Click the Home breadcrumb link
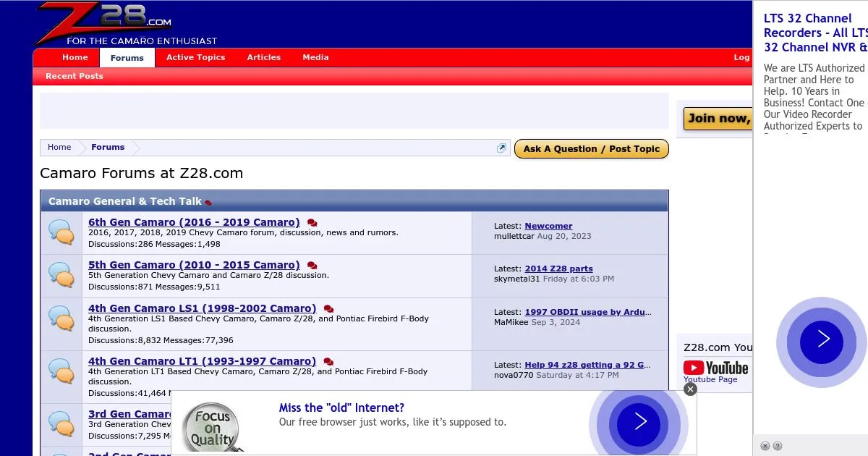 click(x=59, y=148)
